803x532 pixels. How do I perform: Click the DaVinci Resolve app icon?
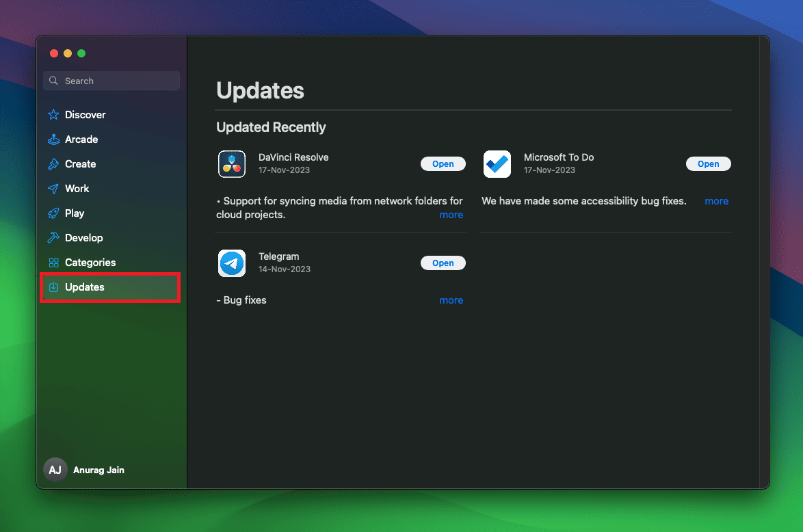(232, 164)
